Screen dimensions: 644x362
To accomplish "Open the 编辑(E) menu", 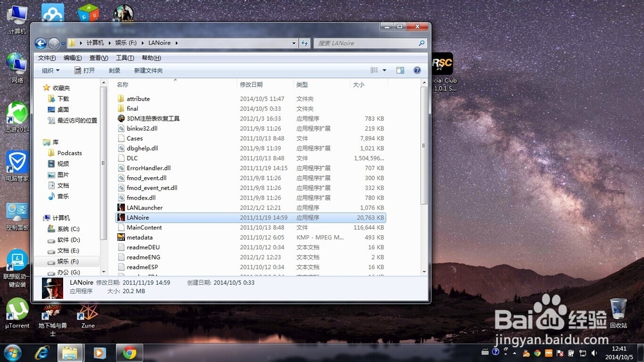I will [x=73, y=58].
